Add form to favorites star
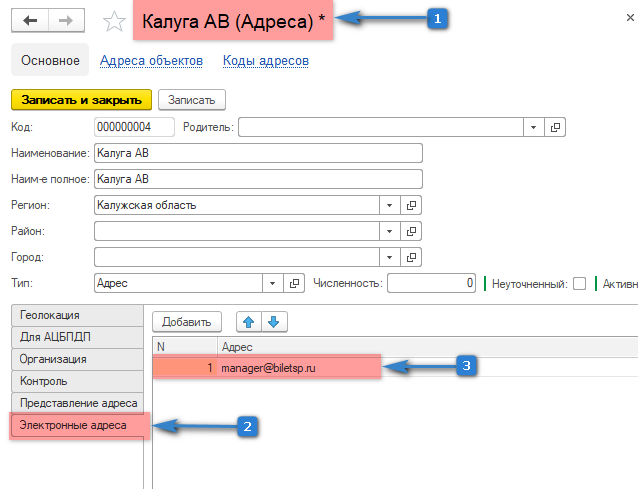 [x=114, y=22]
